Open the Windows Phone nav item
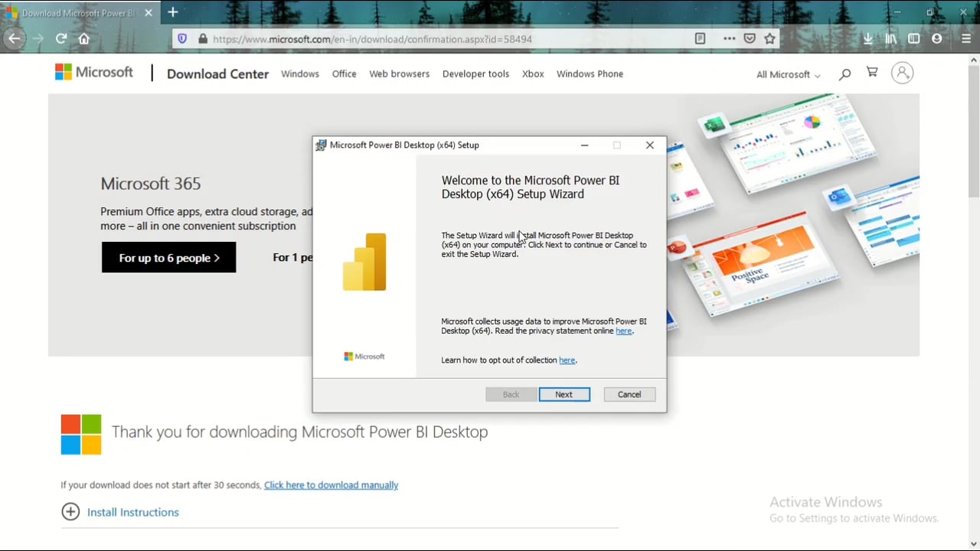This screenshot has height=551, width=980. [590, 73]
